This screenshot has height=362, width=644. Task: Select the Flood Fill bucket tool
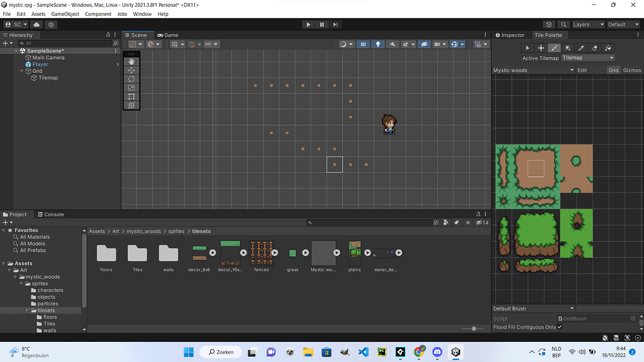click(x=609, y=48)
